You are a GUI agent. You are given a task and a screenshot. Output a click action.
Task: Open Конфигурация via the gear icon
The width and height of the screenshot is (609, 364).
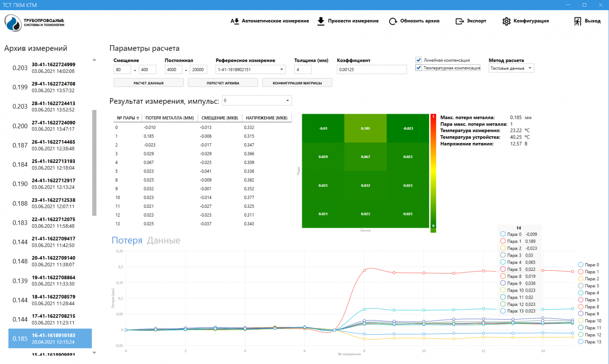pyautogui.click(x=506, y=21)
